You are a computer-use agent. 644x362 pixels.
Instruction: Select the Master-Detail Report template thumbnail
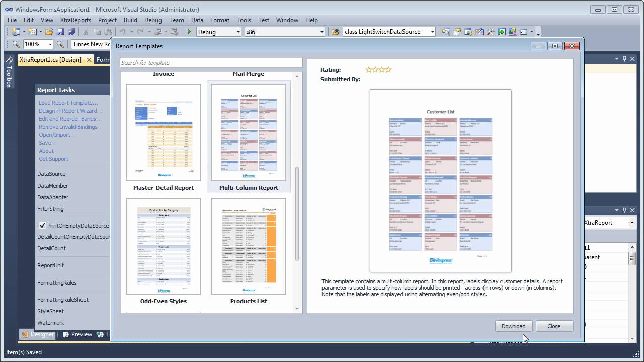point(164,133)
